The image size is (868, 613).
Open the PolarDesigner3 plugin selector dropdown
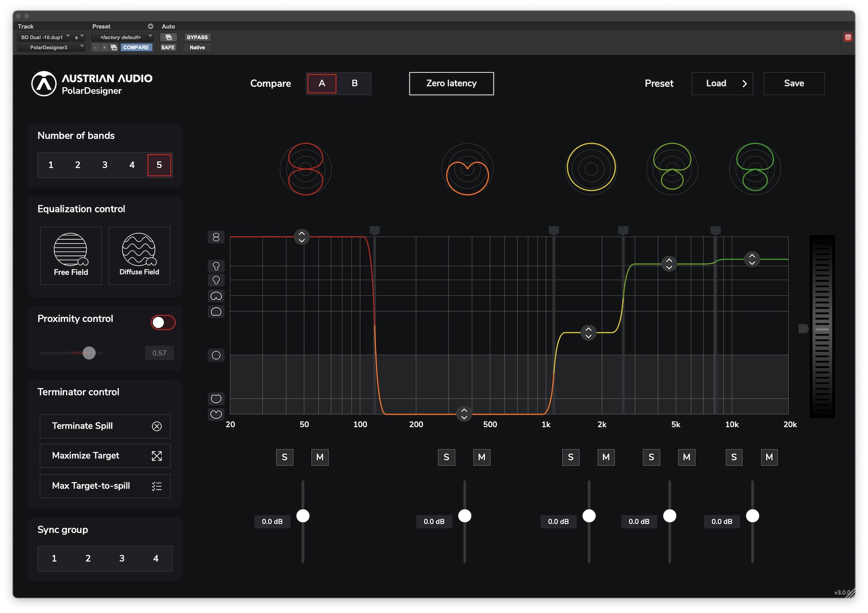coord(51,47)
